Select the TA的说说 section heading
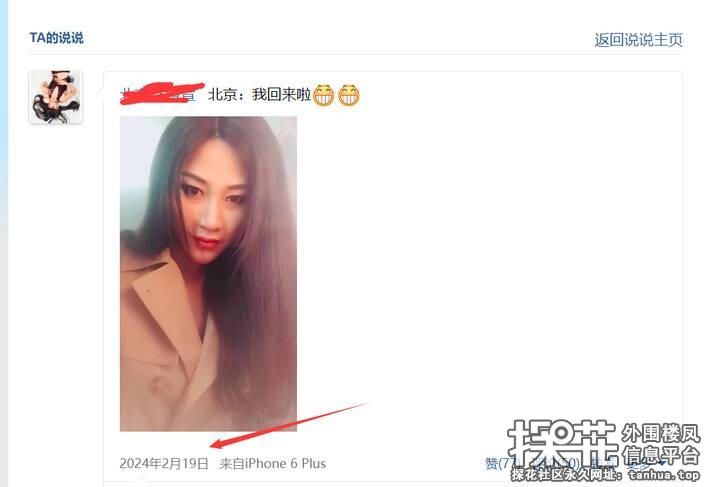Image resolution: width=711 pixels, height=487 pixels. [57, 38]
